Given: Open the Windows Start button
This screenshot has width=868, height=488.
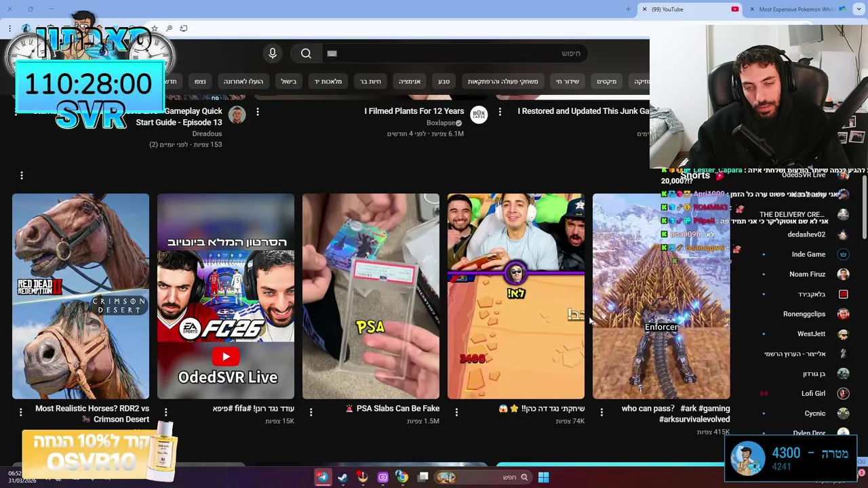Looking at the screenshot, I should 543,477.
